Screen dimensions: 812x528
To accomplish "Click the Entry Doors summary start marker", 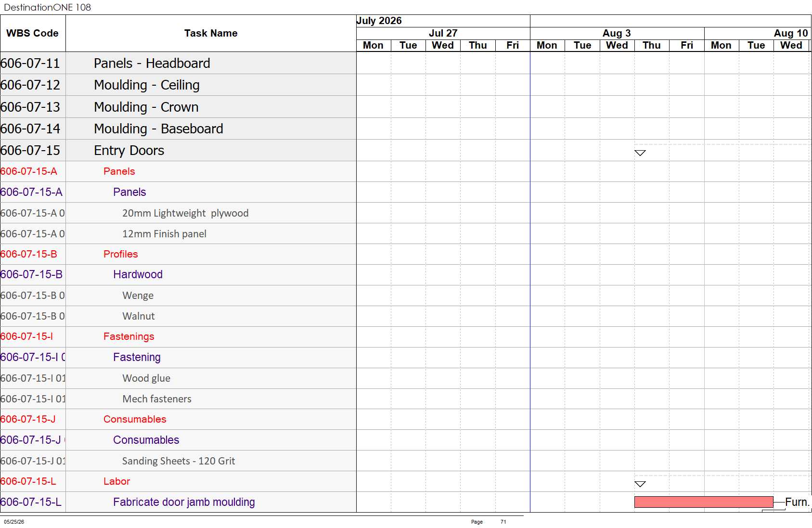I will [x=640, y=153].
